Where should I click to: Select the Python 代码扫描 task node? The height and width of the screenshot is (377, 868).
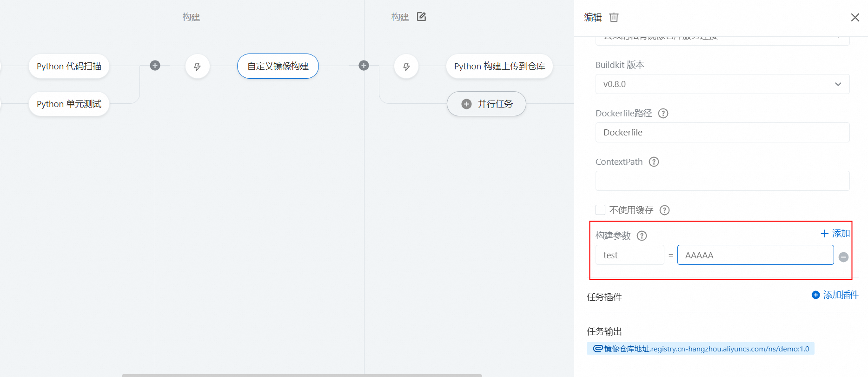[x=69, y=66]
